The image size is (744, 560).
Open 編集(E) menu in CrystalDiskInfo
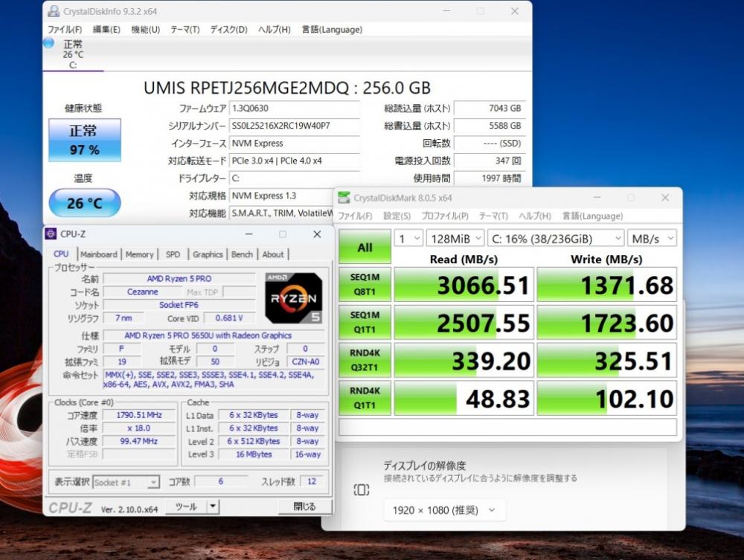(106, 30)
